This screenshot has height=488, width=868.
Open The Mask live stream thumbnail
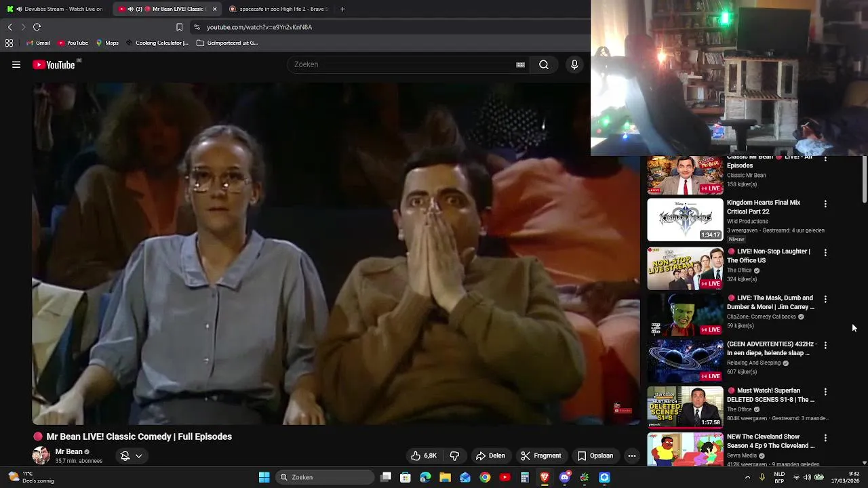point(685,314)
